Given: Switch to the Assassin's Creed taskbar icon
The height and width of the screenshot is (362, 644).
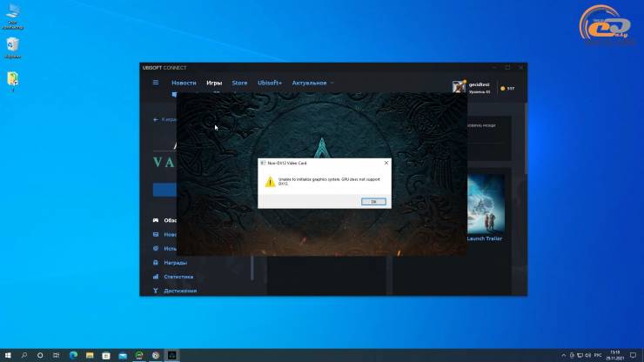Looking at the screenshot, I should pos(172,355).
